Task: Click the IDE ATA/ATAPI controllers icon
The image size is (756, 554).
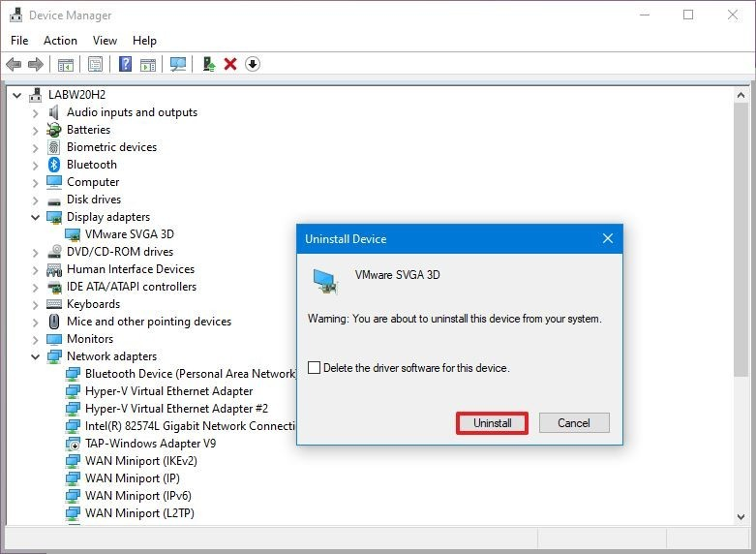Action: [x=54, y=287]
